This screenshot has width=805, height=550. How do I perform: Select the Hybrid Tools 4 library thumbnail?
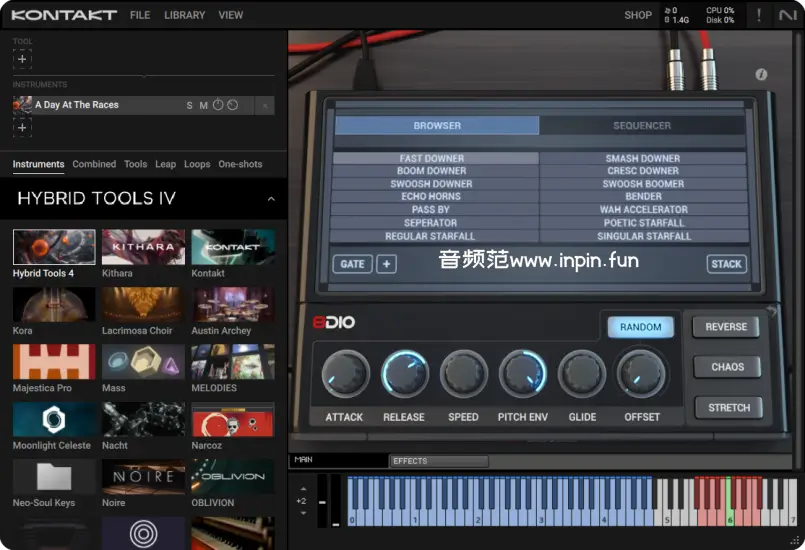54,247
